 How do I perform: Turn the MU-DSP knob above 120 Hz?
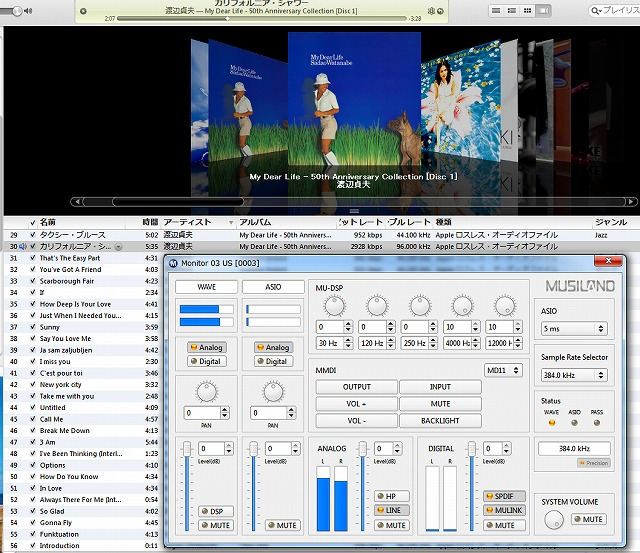(x=377, y=306)
